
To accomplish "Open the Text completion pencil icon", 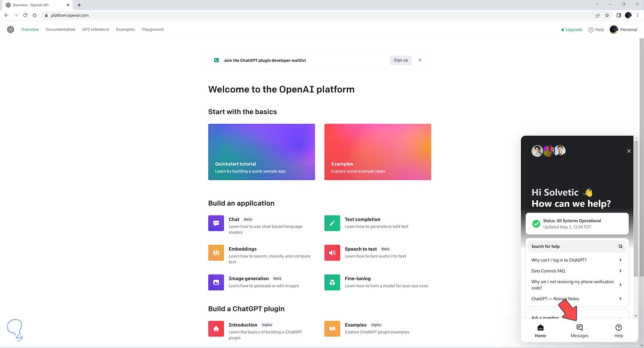I will [x=332, y=223].
